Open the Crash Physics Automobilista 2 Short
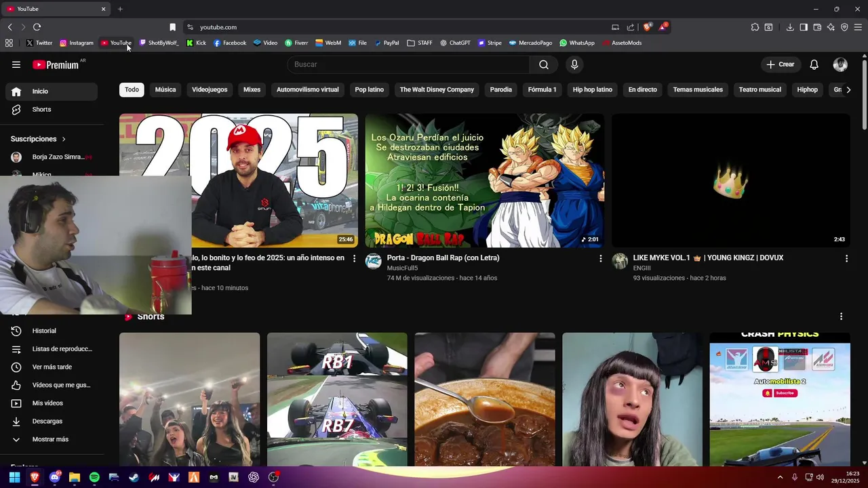 [780, 399]
